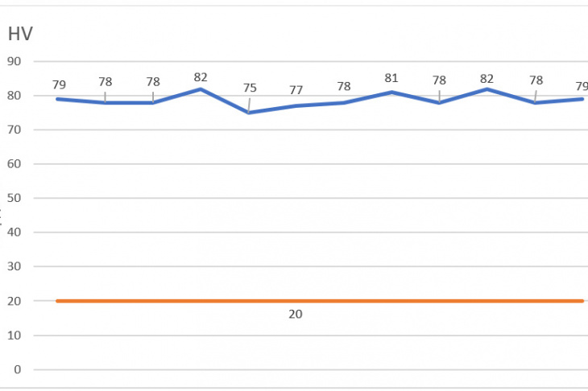Select the vertical axis label 90
This screenshot has width=588, height=391.
click(x=14, y=61)
